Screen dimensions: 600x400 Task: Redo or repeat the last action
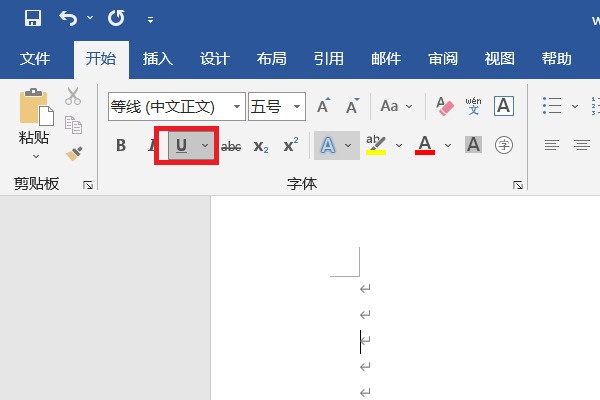click(116, 18)
